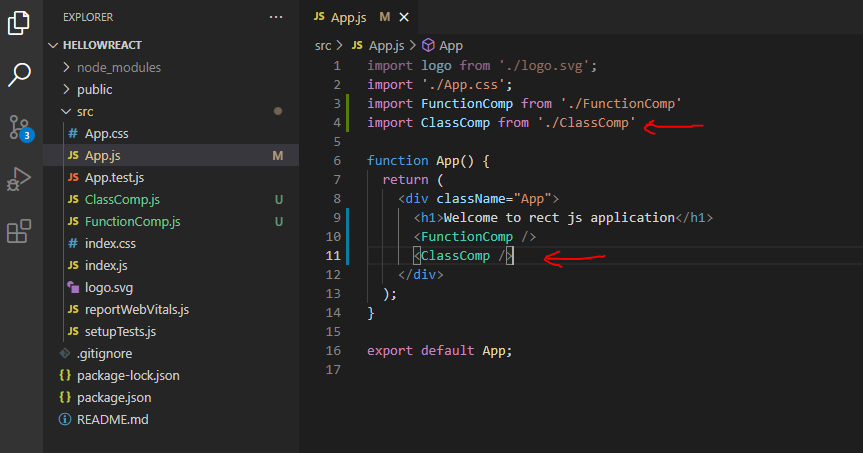Open the Run and Debug view
The height and width of the screenshot is (453, 863).
coord(19,179)
